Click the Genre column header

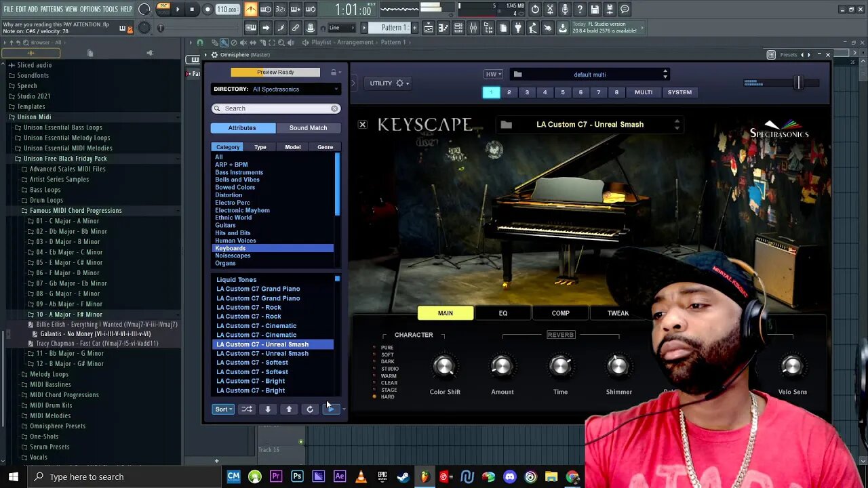(x=325, y=147)
